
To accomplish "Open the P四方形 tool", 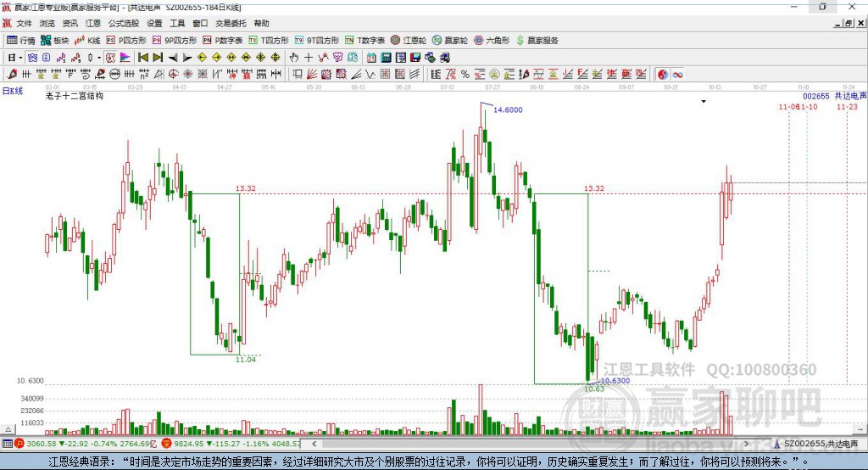I will 126,41.
